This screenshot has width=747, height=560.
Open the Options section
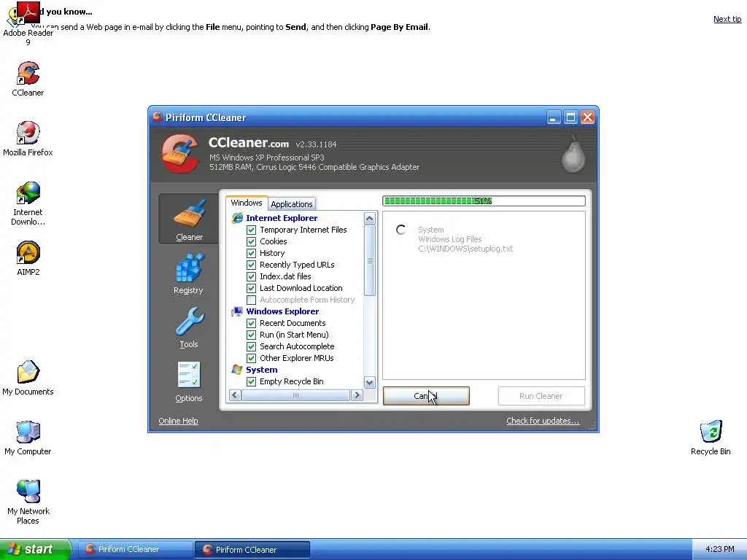click(x=189, y=382)
